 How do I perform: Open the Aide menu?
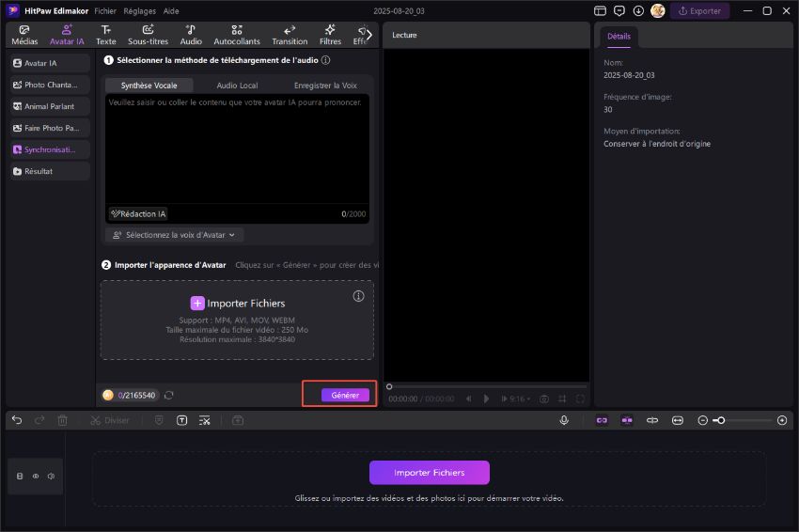171,10
